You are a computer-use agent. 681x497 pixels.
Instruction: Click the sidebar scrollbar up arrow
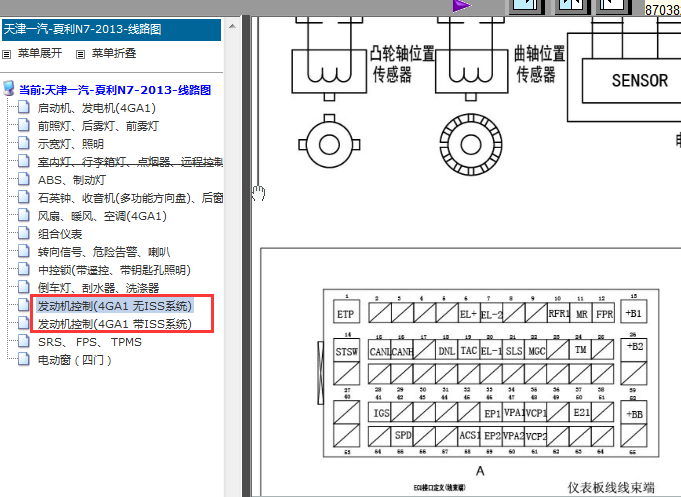click(x=232, y=26)
